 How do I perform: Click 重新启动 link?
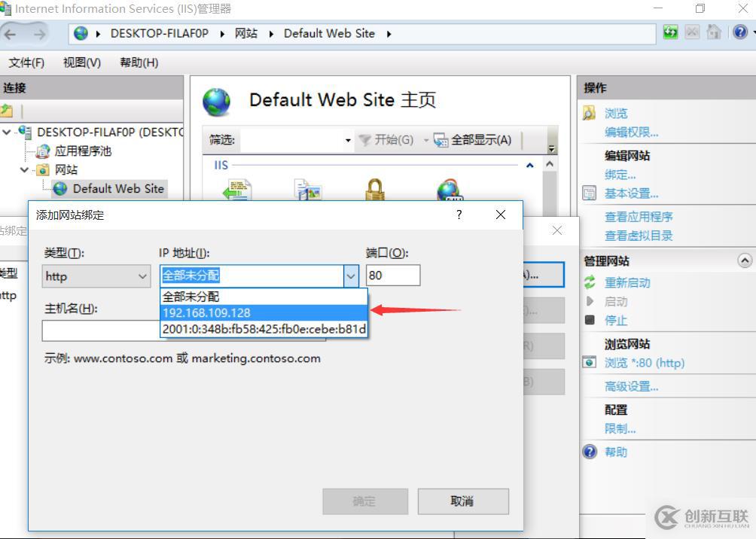[627, 282]
